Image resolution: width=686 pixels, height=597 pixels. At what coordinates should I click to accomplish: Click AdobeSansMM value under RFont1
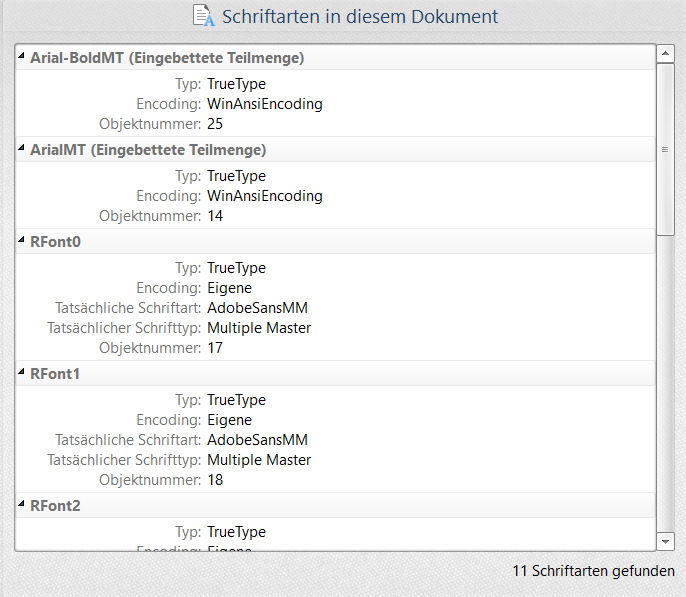point(257,440)
